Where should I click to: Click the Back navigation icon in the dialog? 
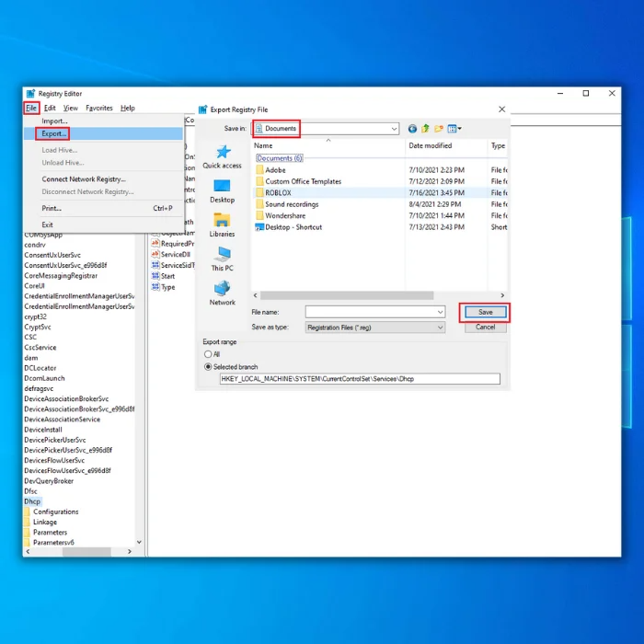click(412, 129)
